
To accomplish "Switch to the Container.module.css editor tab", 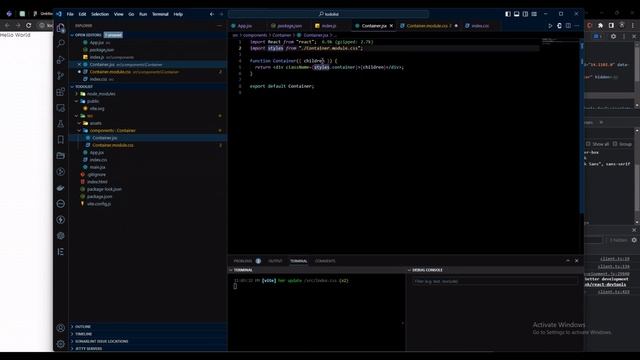I will 427,26.
